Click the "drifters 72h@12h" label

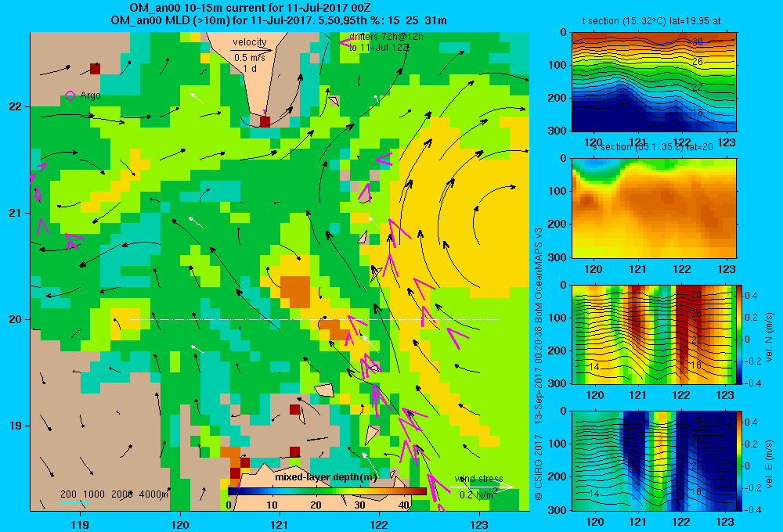[x=387, y=37]
